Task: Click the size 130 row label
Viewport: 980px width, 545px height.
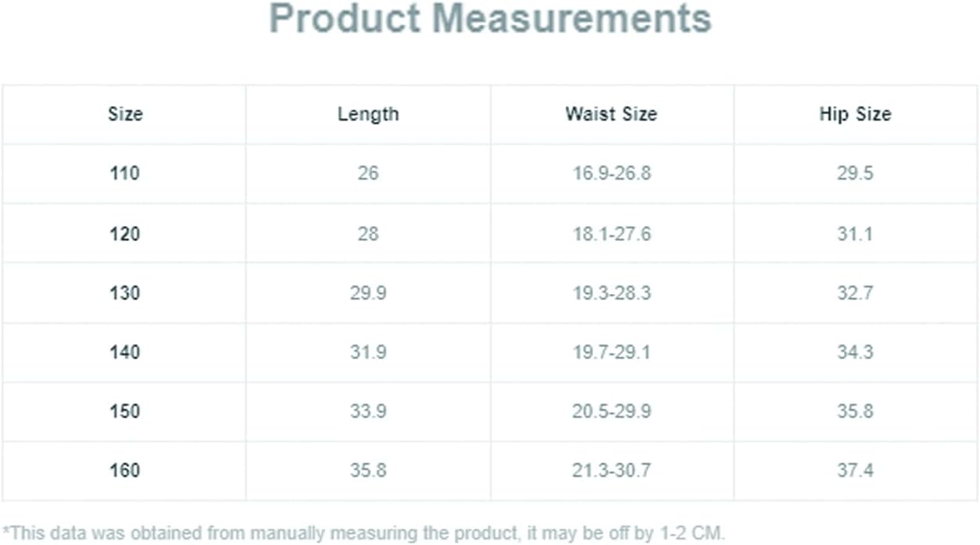Action: [x=125, y=293]
